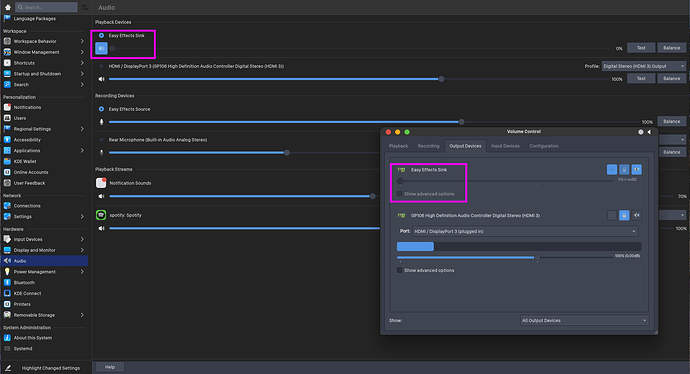Open Shortcuts settings icon
This screenshot has width=690, height=374.
coord(7,63)
